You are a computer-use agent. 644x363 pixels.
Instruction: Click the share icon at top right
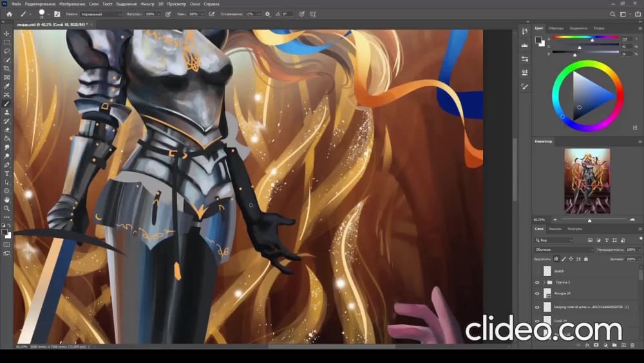click(x=638, y=14)
